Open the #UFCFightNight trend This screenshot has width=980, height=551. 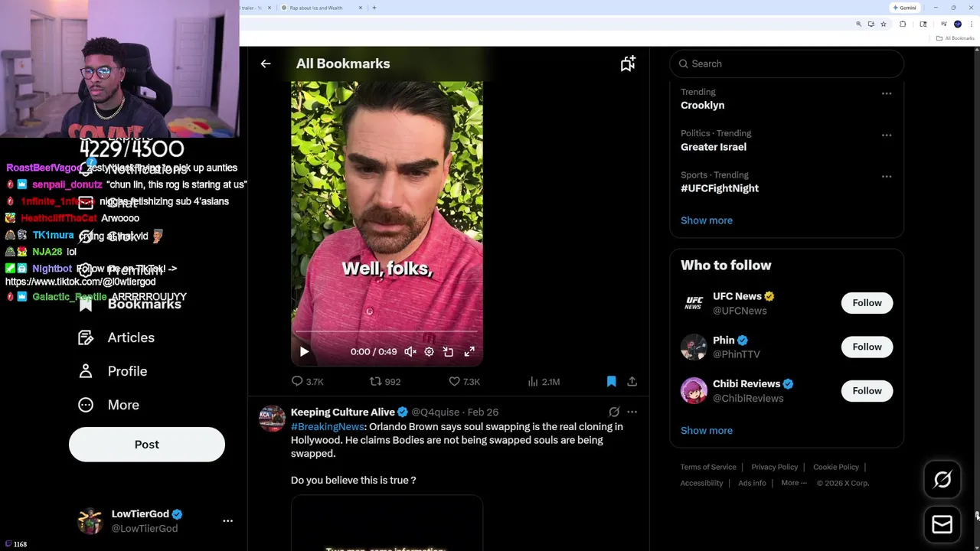pos(720,187)
